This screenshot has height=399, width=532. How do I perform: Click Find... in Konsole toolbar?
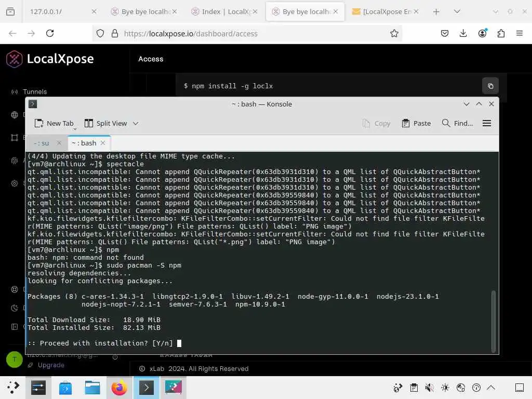(x=457, y=123)
